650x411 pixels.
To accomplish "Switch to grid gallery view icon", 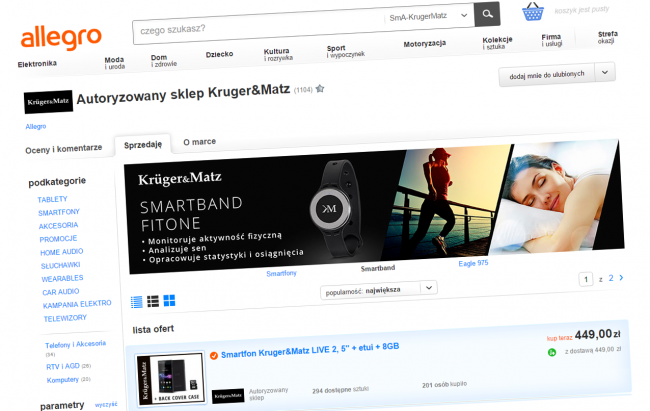I will point(169,300).
